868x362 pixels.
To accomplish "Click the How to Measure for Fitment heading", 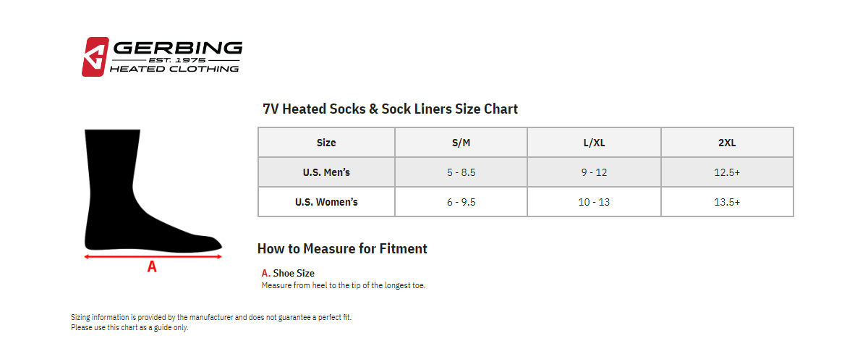I will [342, 249].
